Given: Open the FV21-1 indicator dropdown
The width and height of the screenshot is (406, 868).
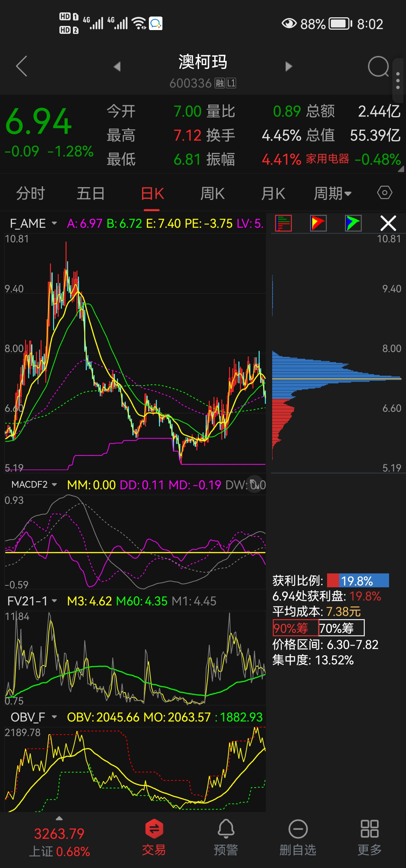Looking at the screenshot, I should (32, 601).
